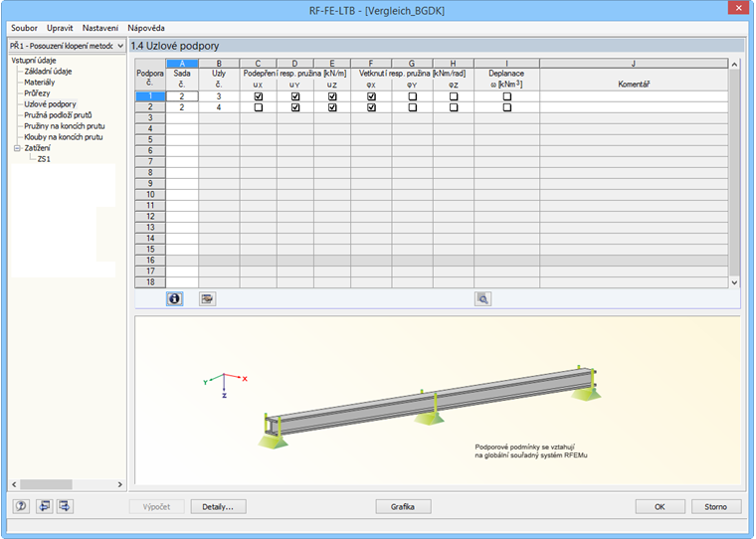Click column J header
The image size is (756, 539).
pyautogui.click(x=634, y=64)
